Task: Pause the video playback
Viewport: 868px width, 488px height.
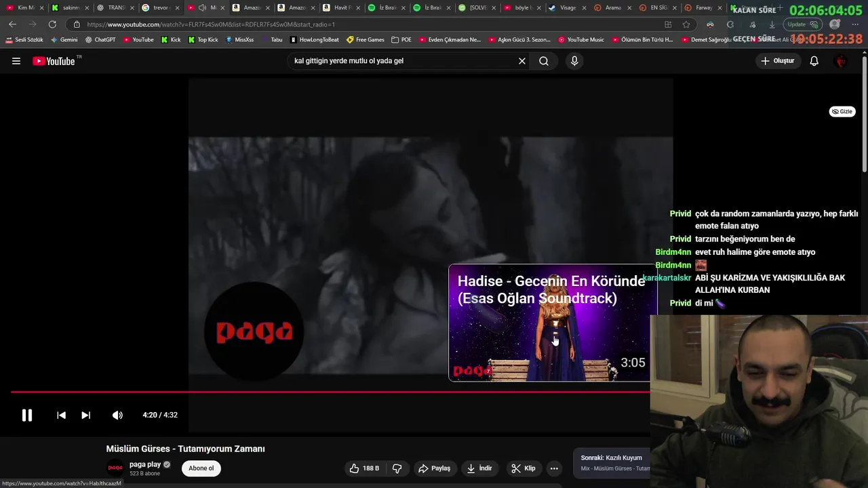Action: coord(27,415)
